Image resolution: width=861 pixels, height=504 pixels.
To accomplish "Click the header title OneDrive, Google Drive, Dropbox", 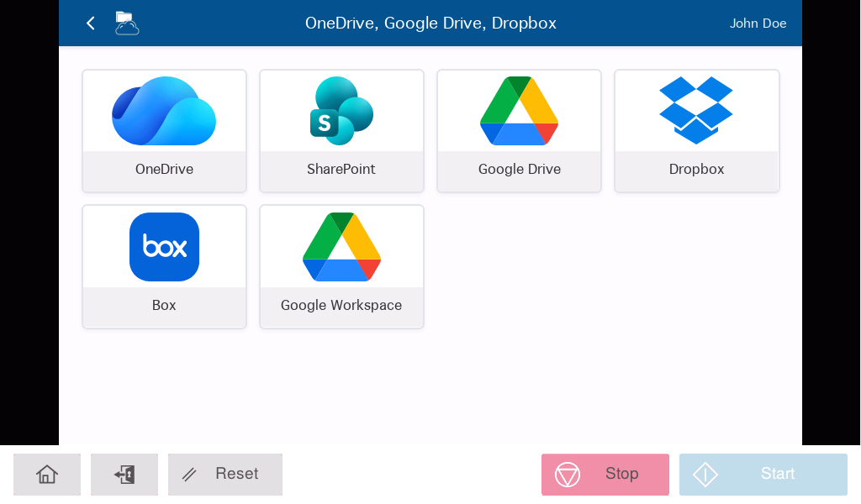I will coord(431,23).
